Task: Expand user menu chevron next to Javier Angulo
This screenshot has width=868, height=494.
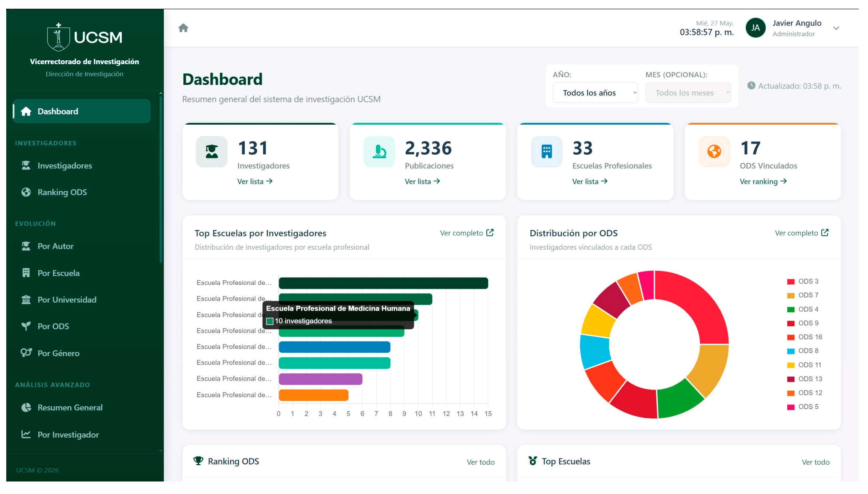Action: 836,28
